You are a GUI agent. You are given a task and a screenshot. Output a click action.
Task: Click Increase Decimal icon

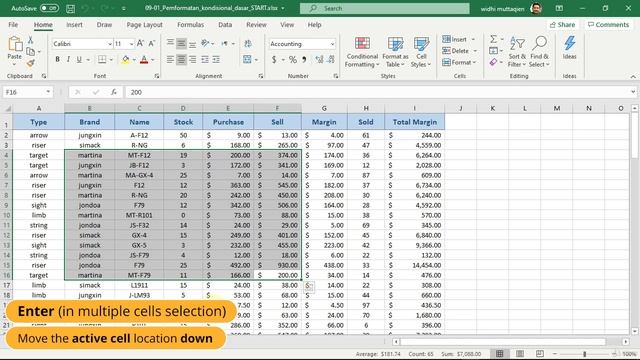pos(319,60)
